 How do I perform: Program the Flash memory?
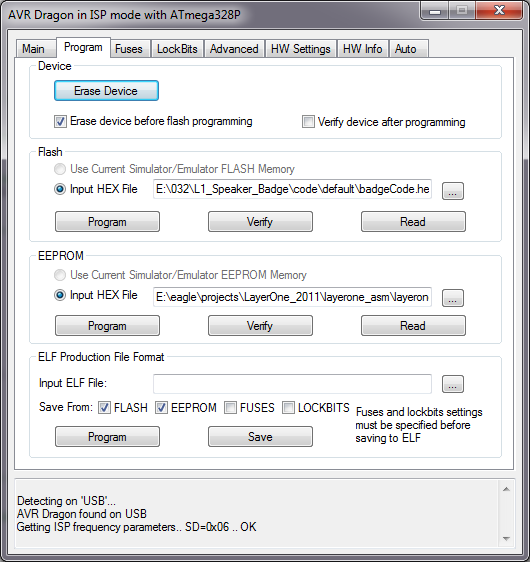107,222
